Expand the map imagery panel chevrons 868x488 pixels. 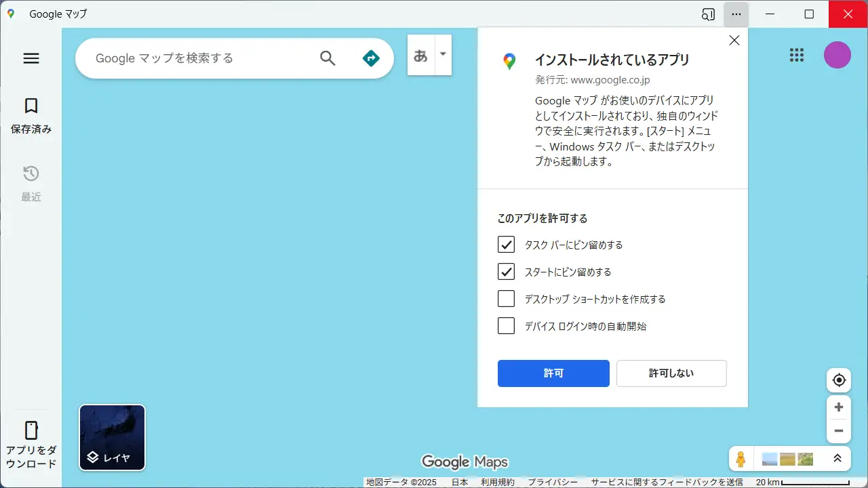click(837, 459)
